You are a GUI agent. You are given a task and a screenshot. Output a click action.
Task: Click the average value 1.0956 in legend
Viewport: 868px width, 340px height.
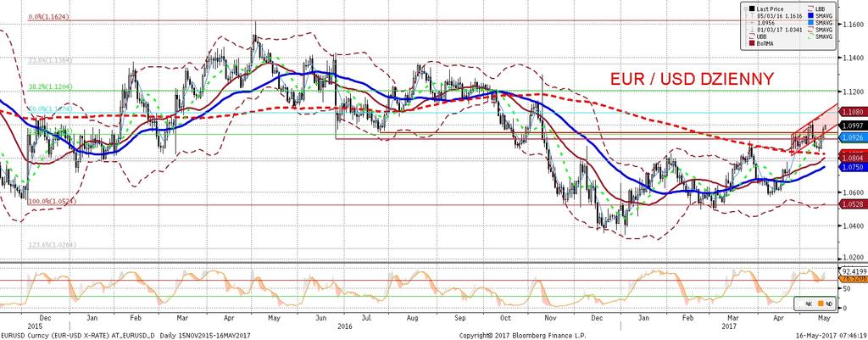pyautogui.click(x=766, y=23)
